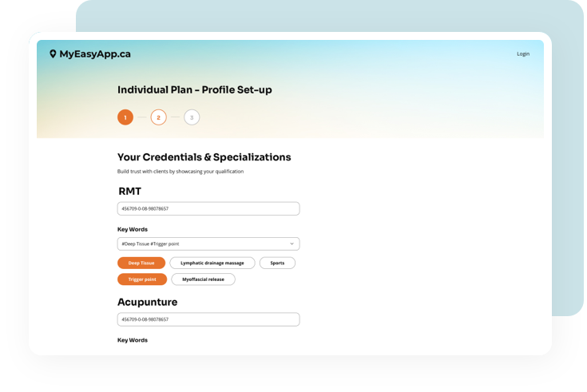Select the Myofascial release chip
Viewport: 587px width, 392px height.
203,279
